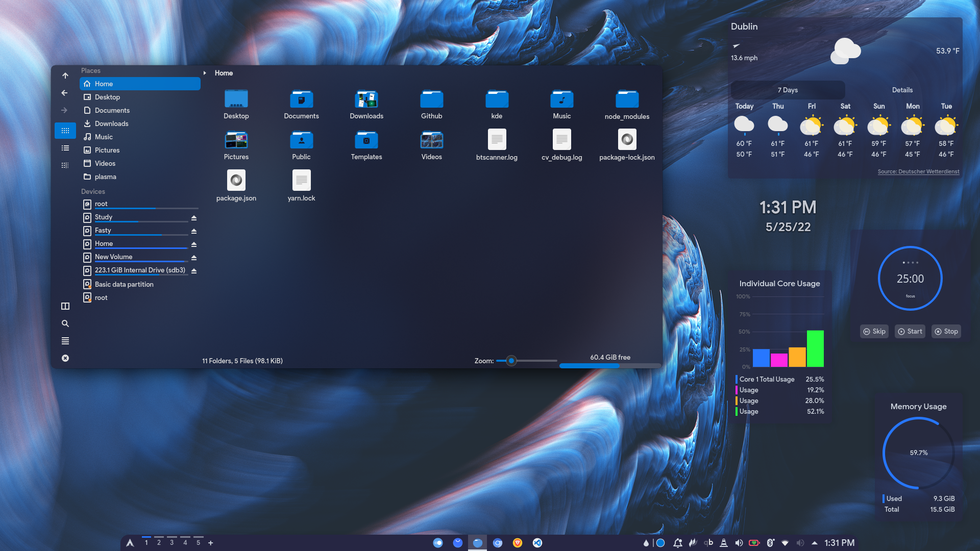This screenshot has height=551, width=980.
Task: Switch to details tree view mode
Action: point(65,165)
